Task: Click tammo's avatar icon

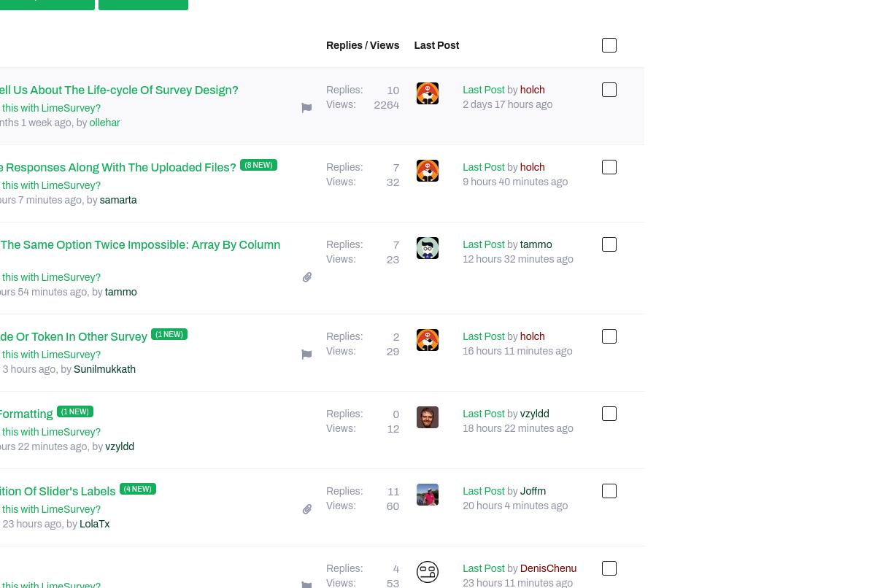Action: tap(428, 248)
